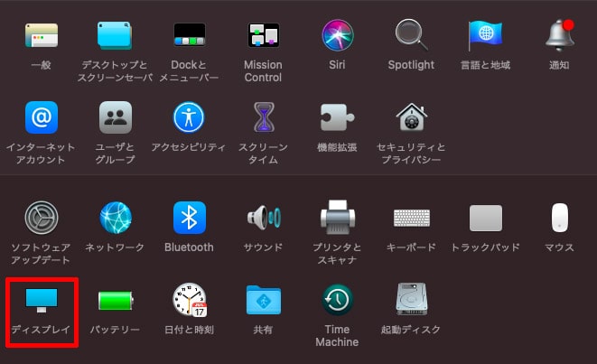Open ソフトウェアアップデート gear icon
The width and height of the screenshot is (597, 364).
(x=41, y=218)
